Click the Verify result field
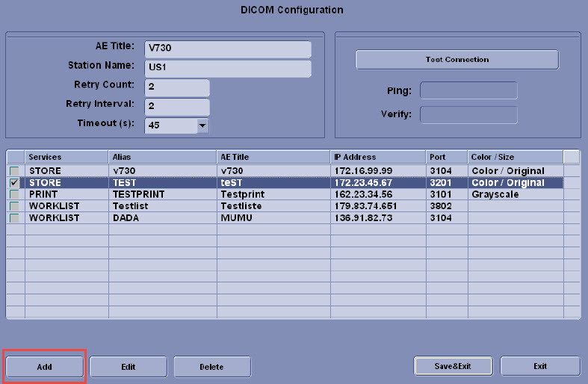 click(x=468, y=114)
